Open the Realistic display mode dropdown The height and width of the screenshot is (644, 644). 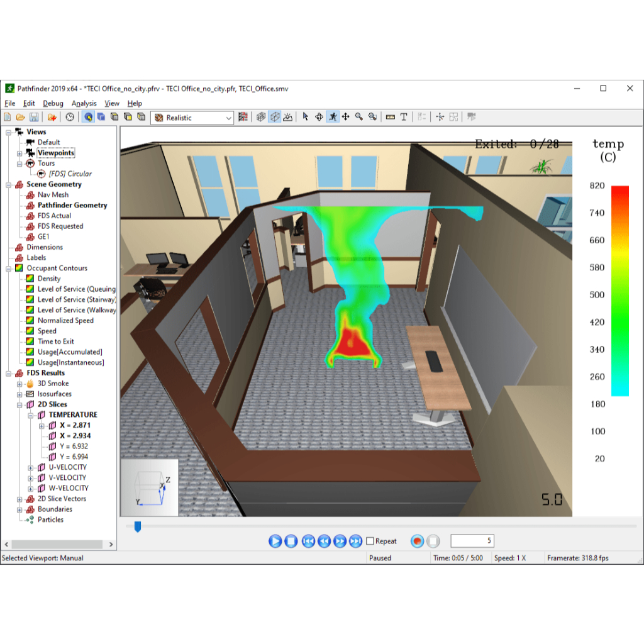(192, 118)
